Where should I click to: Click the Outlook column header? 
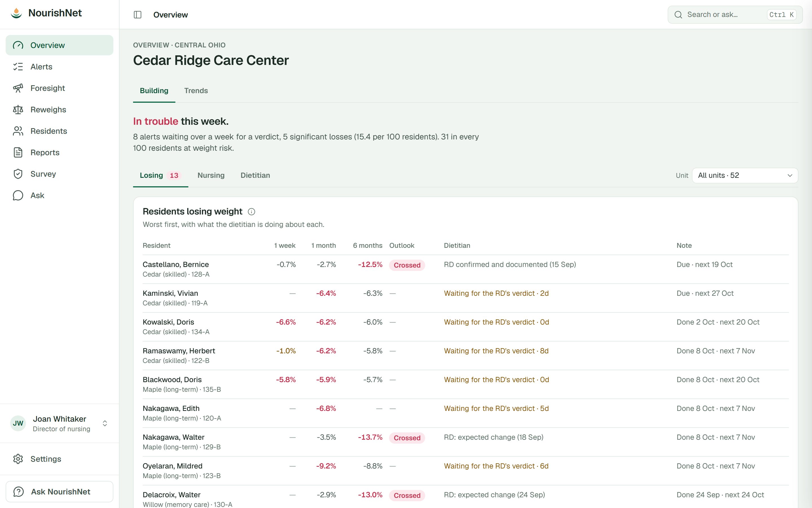[x=402, y=246]
